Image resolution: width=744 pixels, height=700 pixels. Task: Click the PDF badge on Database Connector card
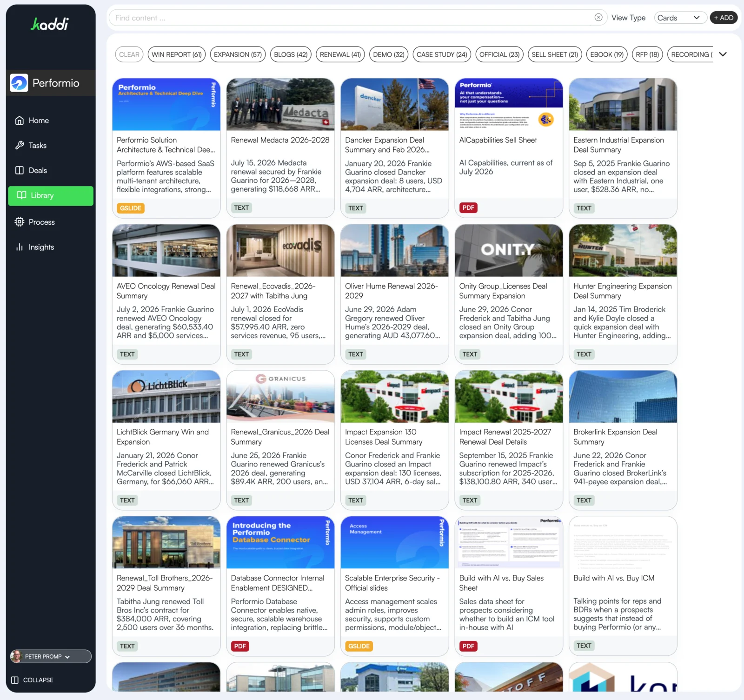click(x=240, y=646)
